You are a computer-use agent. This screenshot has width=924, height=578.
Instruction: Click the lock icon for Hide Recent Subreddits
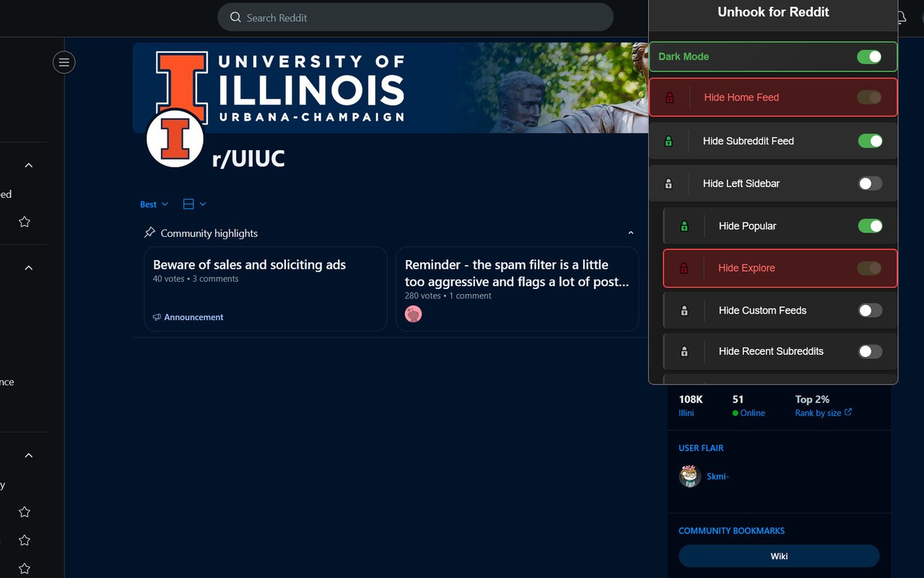coord(684,351)
